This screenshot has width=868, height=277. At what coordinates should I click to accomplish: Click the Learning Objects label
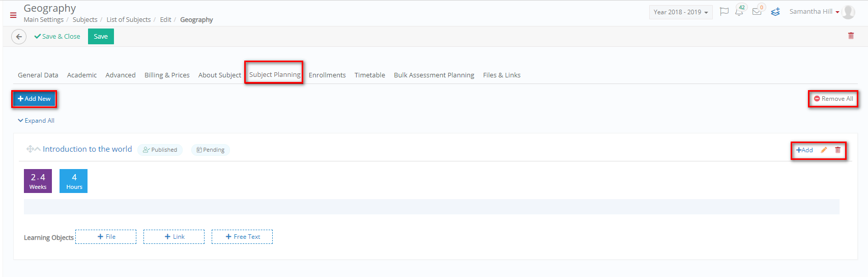[49, 238]
